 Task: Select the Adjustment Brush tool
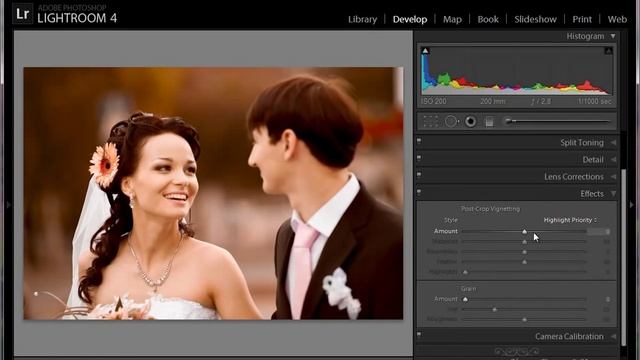(557, 121)
